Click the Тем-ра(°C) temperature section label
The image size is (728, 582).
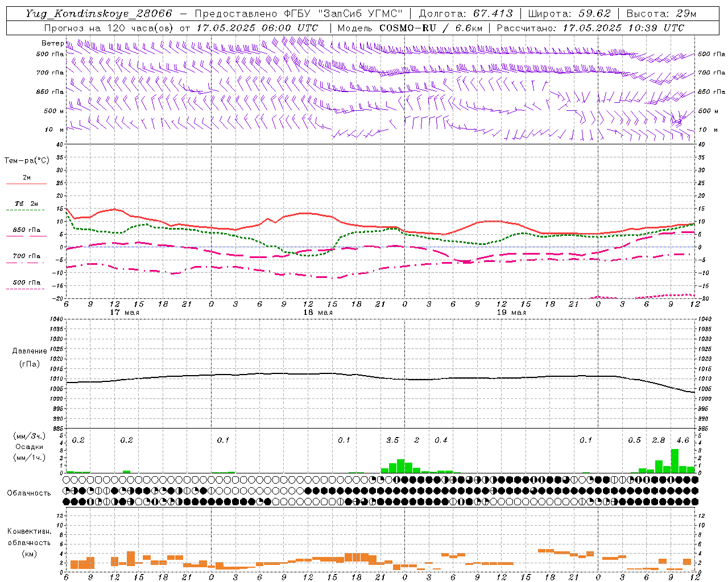tap(27, 161)
